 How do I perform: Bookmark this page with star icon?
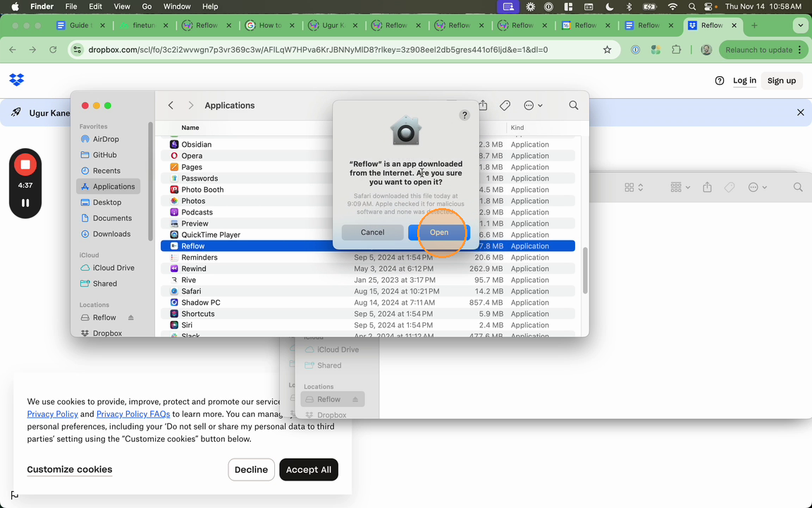point(607,50)
